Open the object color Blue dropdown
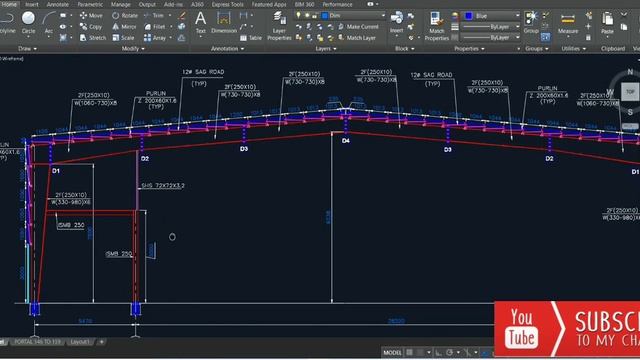This screenshot has width=640, height=360. (x=492, y=16)
